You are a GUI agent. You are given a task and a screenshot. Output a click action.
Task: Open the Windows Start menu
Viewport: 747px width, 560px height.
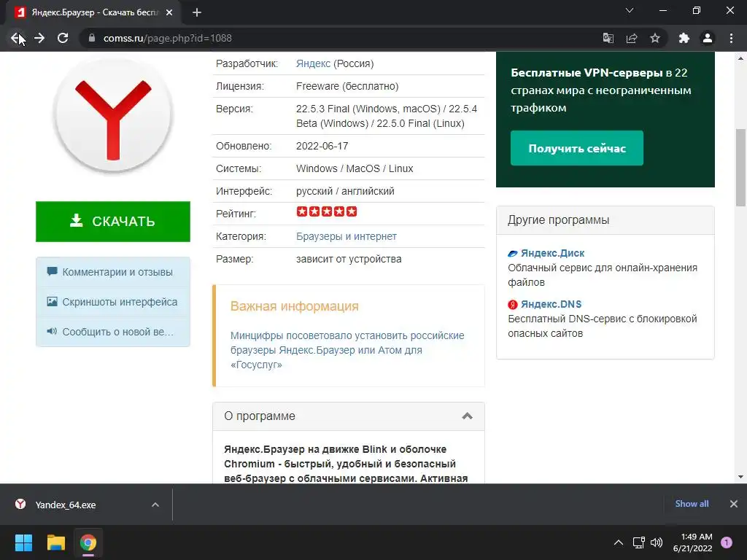[23, 542]
